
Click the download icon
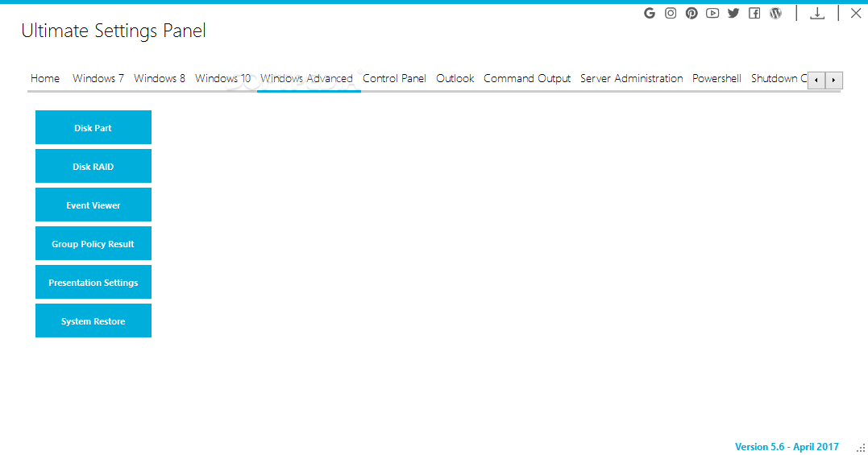817,13
